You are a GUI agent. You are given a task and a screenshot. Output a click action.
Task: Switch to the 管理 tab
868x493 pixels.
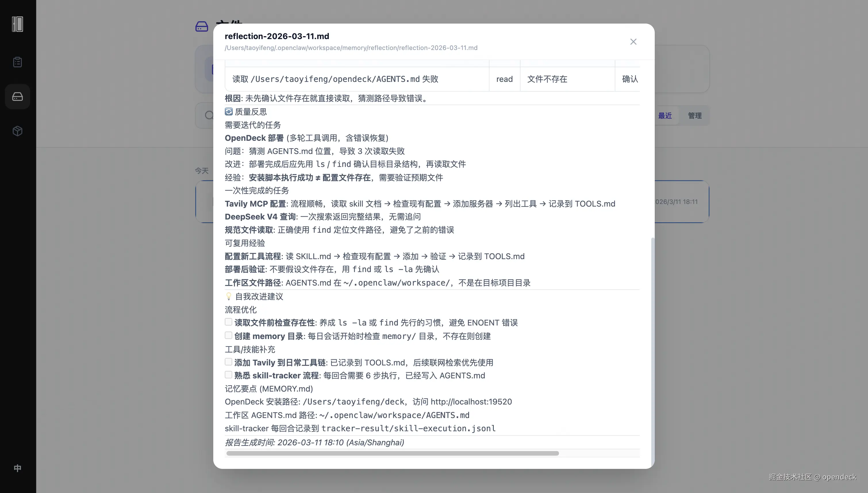(x=695, y=116)
